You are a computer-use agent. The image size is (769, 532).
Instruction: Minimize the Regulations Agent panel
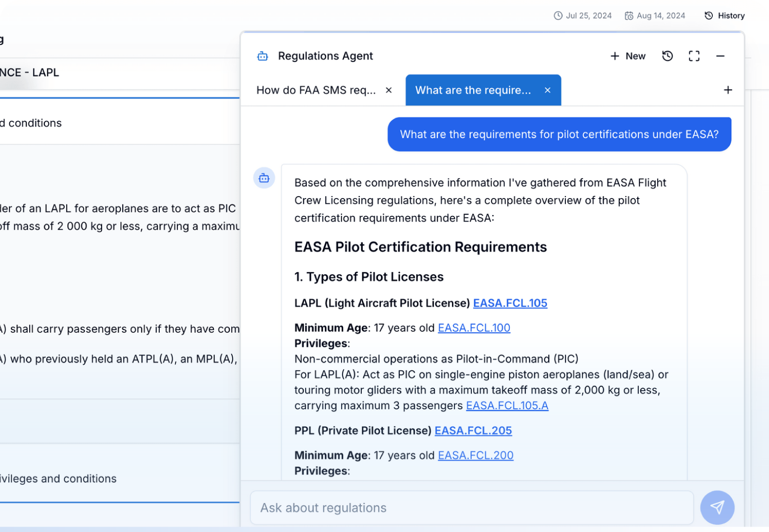pos(720,56)
